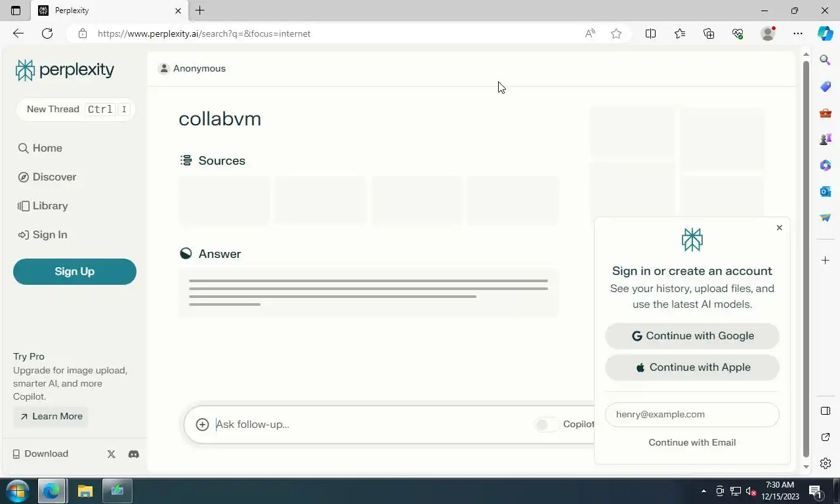Open the Library section
This screenshot has height=504, width=840.
43,206
